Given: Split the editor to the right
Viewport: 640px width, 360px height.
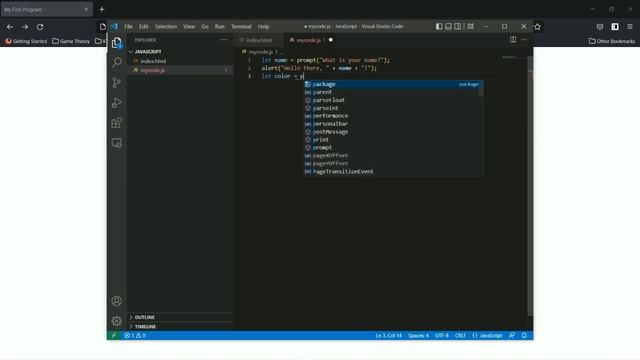Looking at the screenshot, I should pyautogui.click(x=513, y=40).
